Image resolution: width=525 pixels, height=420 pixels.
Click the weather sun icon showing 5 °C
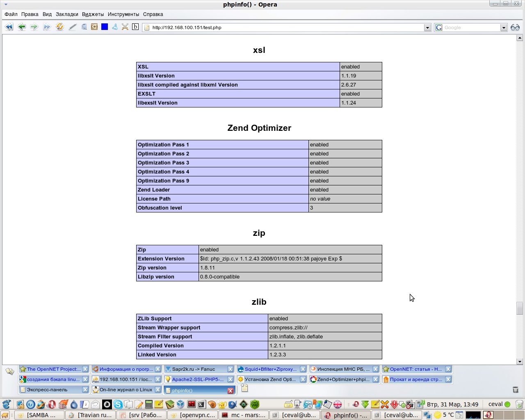pos(438,415)
